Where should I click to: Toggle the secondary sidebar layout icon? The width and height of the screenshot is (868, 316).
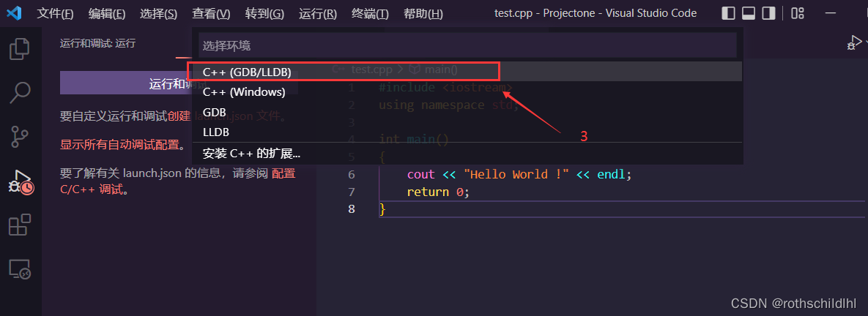(x=768, y=13)
